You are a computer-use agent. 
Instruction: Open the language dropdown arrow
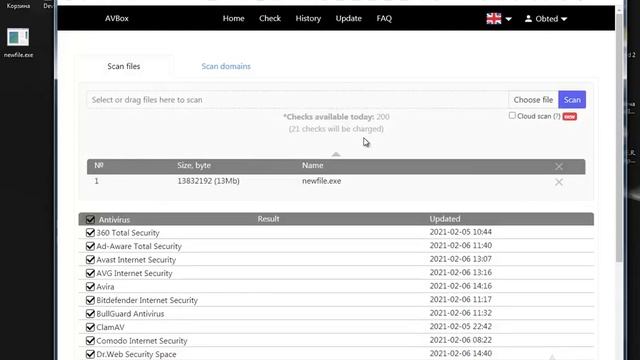pyautogui.click(x=508, y=19)
